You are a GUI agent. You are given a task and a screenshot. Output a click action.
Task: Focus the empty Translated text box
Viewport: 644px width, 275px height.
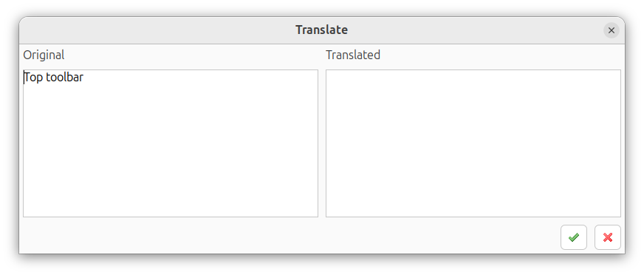(x=473, y=143)
